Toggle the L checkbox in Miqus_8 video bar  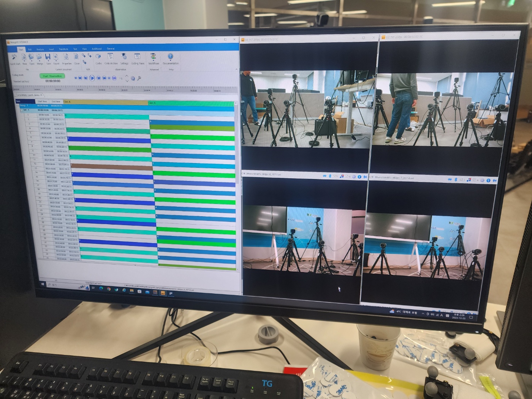tap(335, 176)
